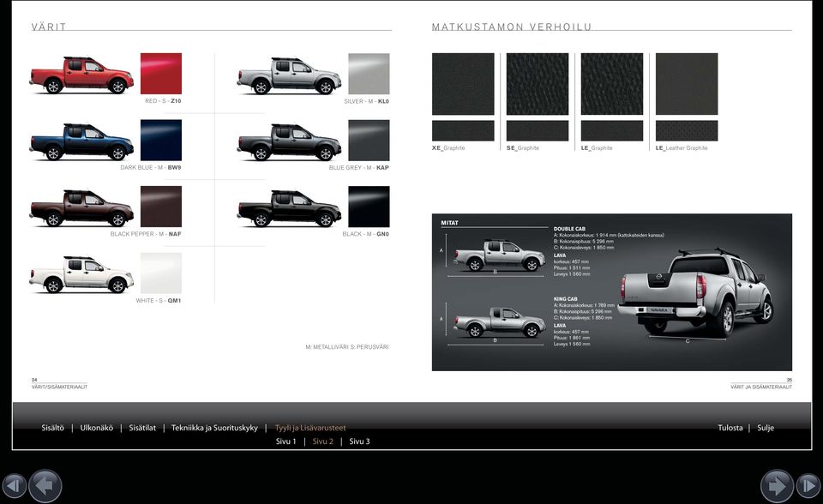Click the 'SILVER - M - KL0' label
Viewport: 823px width, 504px height.
click(366, 101)
